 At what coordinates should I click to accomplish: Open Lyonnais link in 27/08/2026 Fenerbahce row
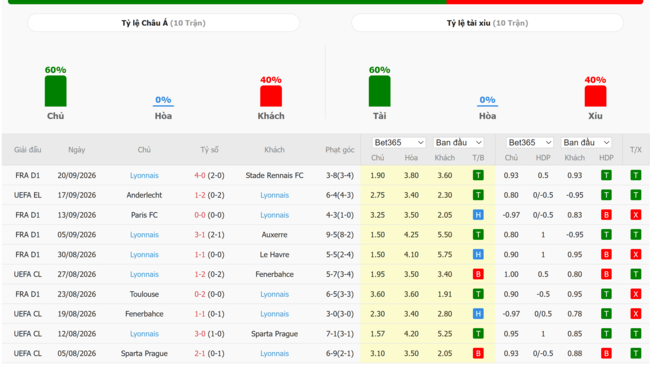pos(144,274)
